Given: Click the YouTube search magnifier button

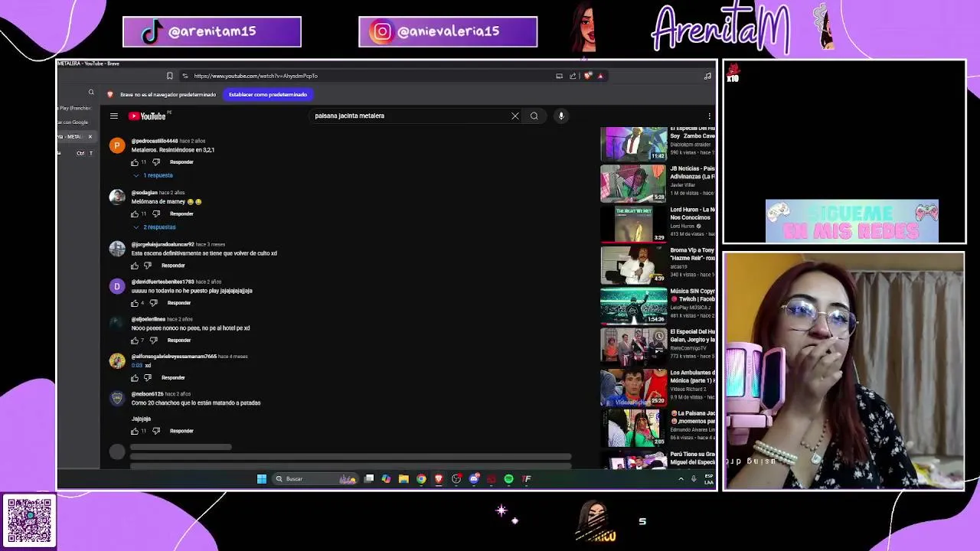Looking at the screenshot, I should point(534,116).
